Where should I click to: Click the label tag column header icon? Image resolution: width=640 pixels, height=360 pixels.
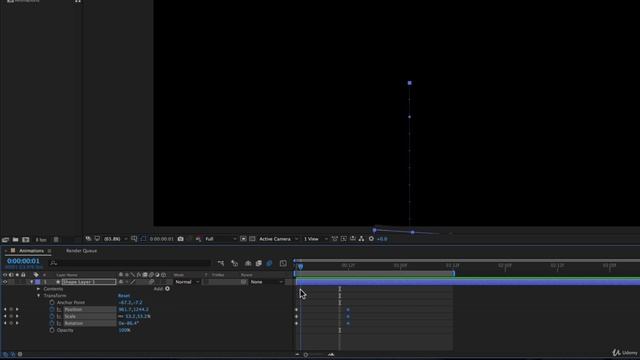36,275
